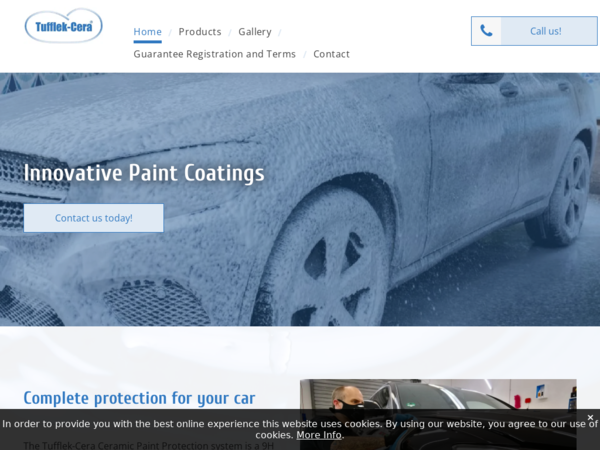Close the cookie notice banner
This screenshot has width=600, height=450.
tap(590, 417)
